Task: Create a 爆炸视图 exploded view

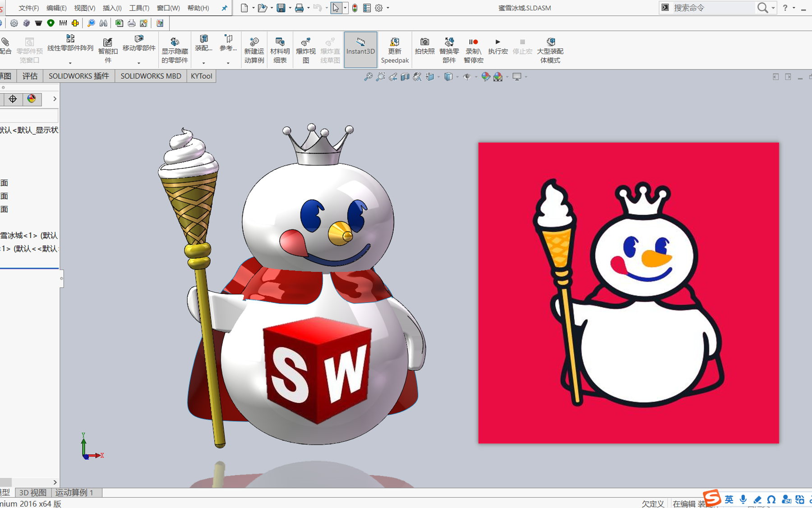Action: tap(305, 50)
